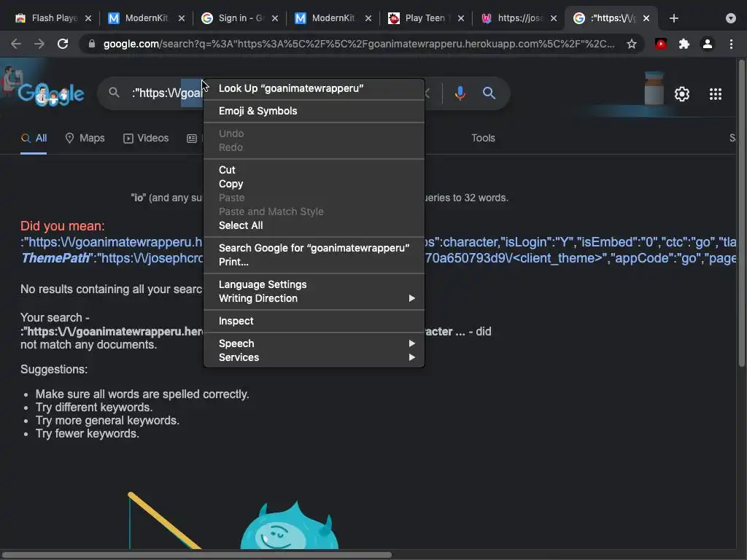Open the red YouTube extension icon
Image resolution: width=747 pixels, height=560 pixels.
coord(661,44)
